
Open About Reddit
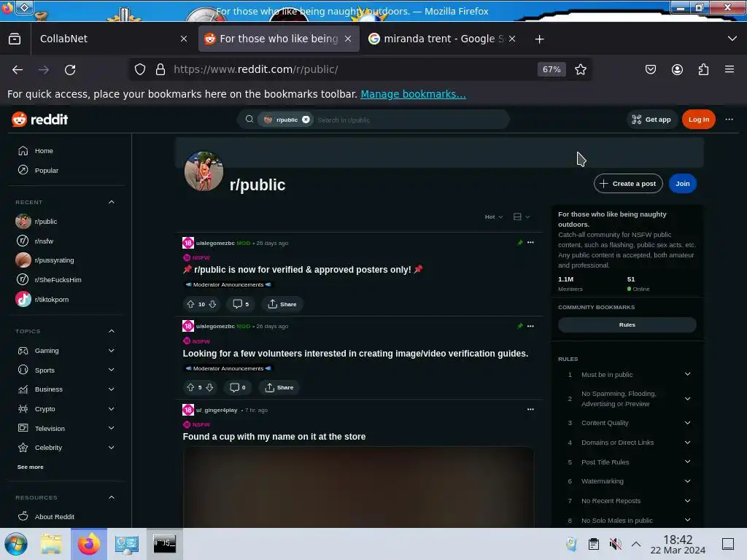(54, 517)
